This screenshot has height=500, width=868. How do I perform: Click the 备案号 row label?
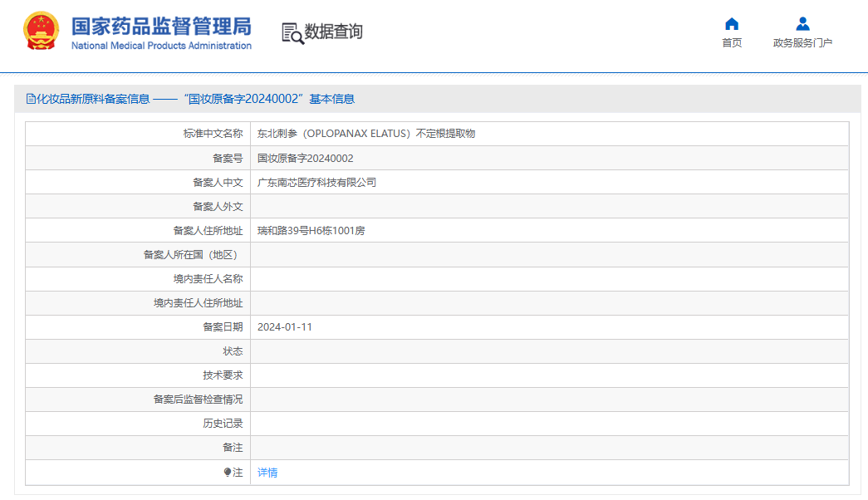coord(228,159)
